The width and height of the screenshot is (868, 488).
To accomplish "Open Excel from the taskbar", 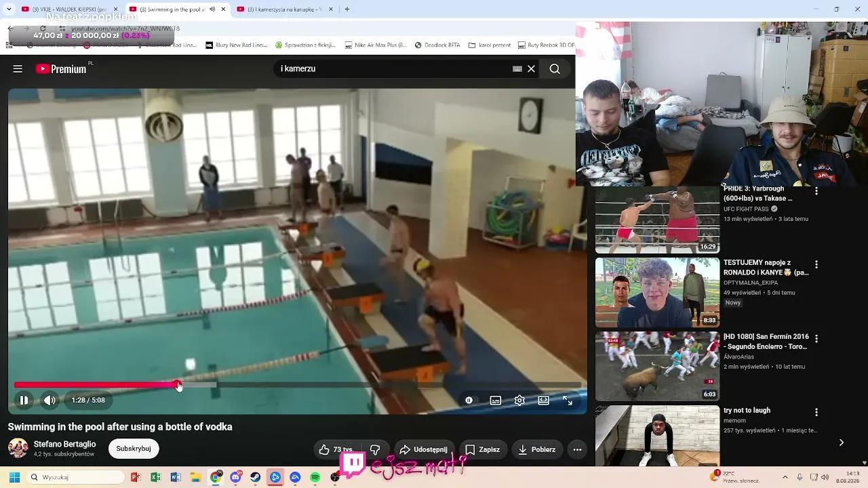I will coord(155,477).
